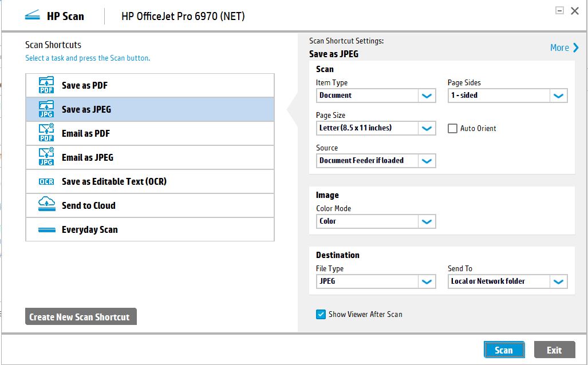Open the Color Mode selector

tap(427, 221)
